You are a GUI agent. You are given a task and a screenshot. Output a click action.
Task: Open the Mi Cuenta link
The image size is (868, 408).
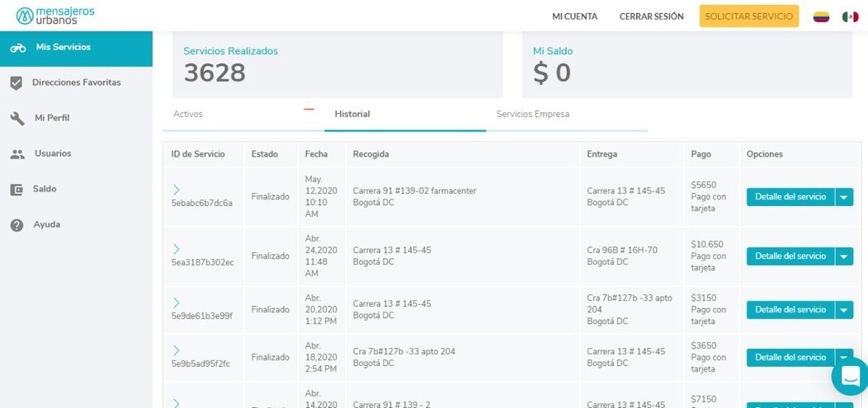(x=574, y=16)
